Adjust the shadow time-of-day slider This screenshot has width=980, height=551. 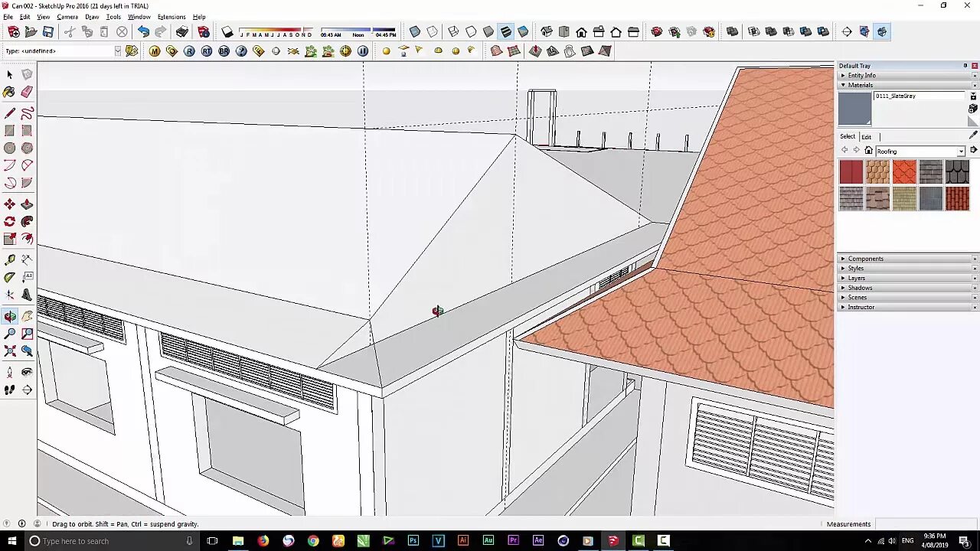coord(358,32)
